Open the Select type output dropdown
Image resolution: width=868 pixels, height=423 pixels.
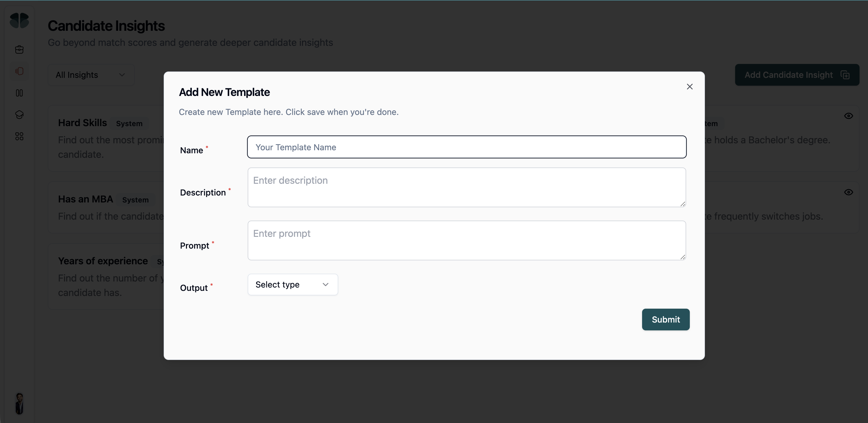pos(292,284)
